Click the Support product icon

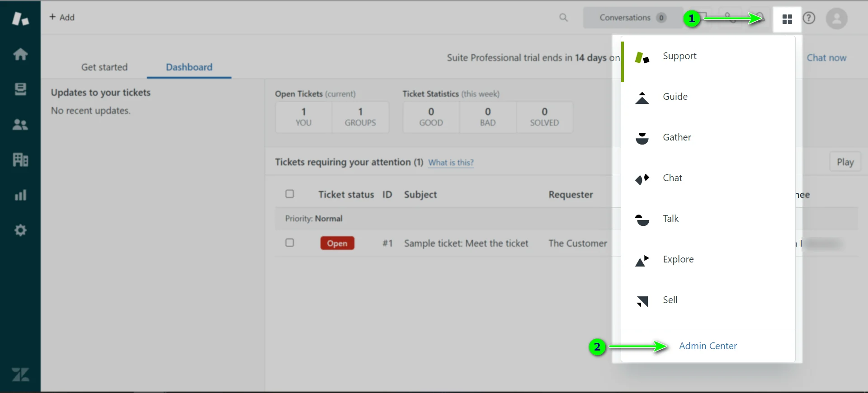click(x=642, y=57)
